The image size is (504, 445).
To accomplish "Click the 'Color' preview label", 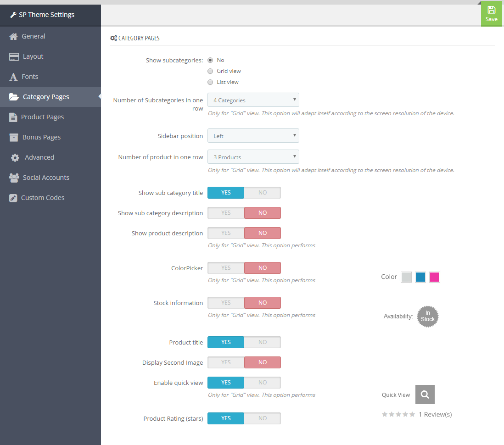I will 389,277.
